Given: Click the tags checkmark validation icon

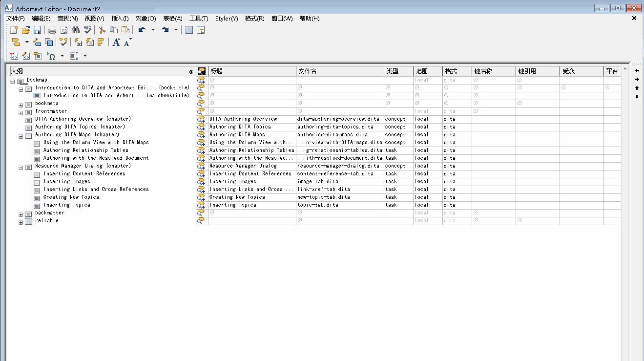Looking at the screenshot, I should click(x=63, y=42).
